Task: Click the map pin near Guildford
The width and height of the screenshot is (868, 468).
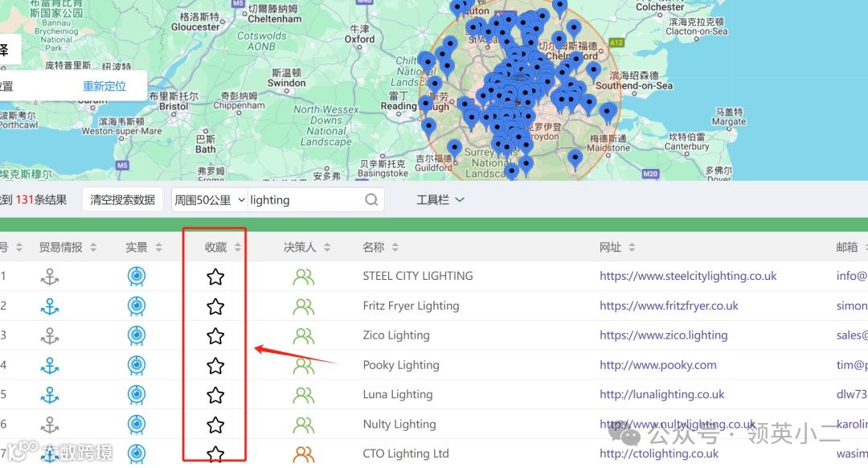Action: coord(454,148)
